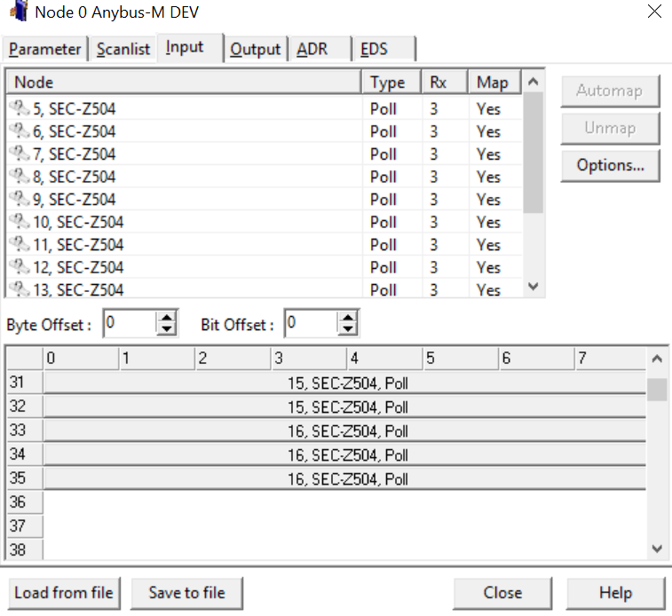Switch to the Output tab
The image size is (672, 616).
tap(255, 50)
